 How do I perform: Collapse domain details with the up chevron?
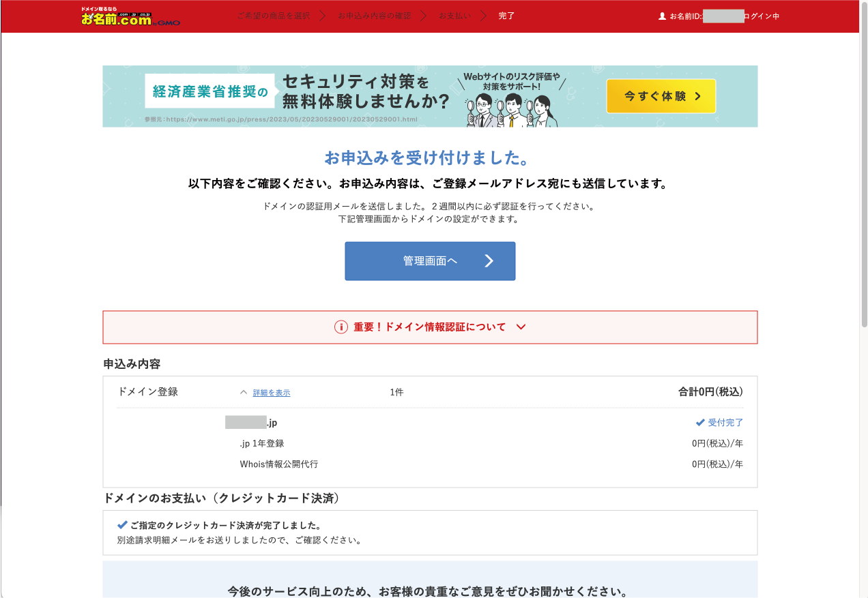244,392
